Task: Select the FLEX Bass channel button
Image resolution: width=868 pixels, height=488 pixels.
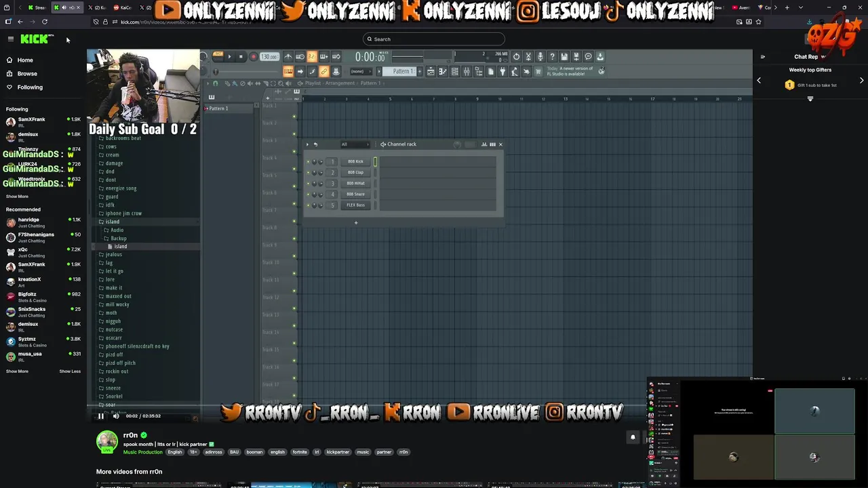Action: pyautogui.click(x=355, y=205)
